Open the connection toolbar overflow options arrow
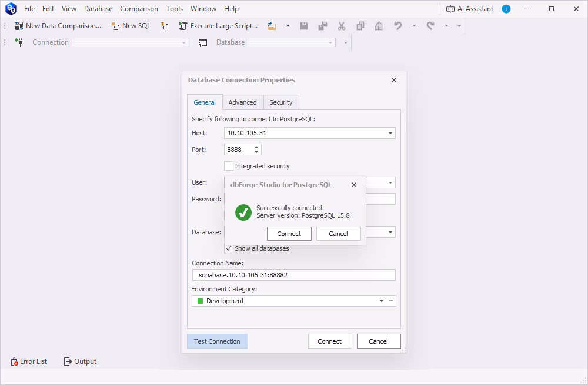The height and width of the screenshot is (385, 588). [345, 42]
